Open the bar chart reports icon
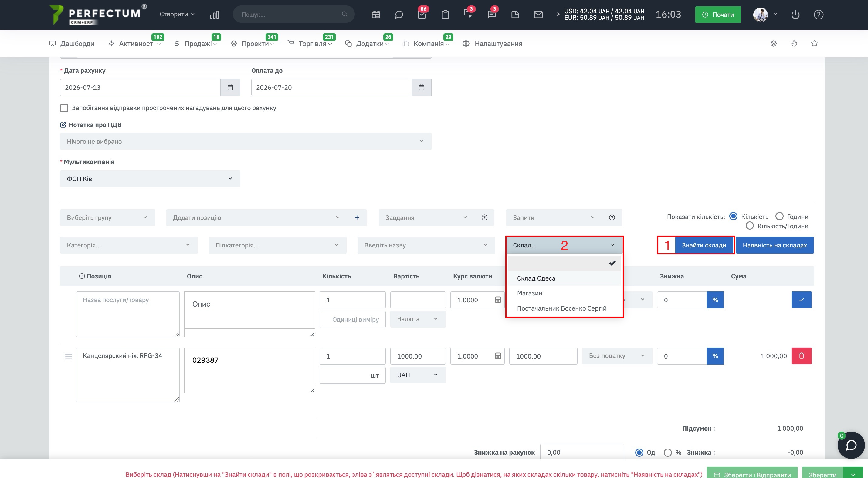This screenshot has width=868, height=478. click(214, 15)
